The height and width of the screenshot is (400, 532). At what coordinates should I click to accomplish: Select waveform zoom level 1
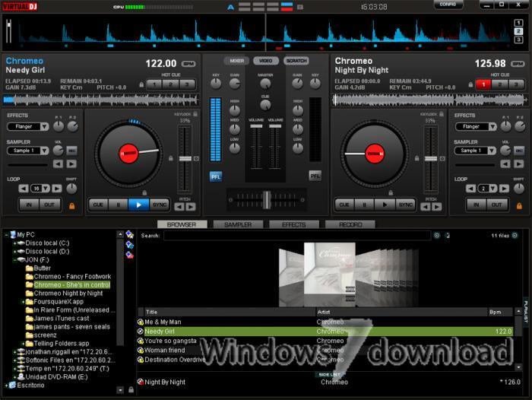point(518,23)
